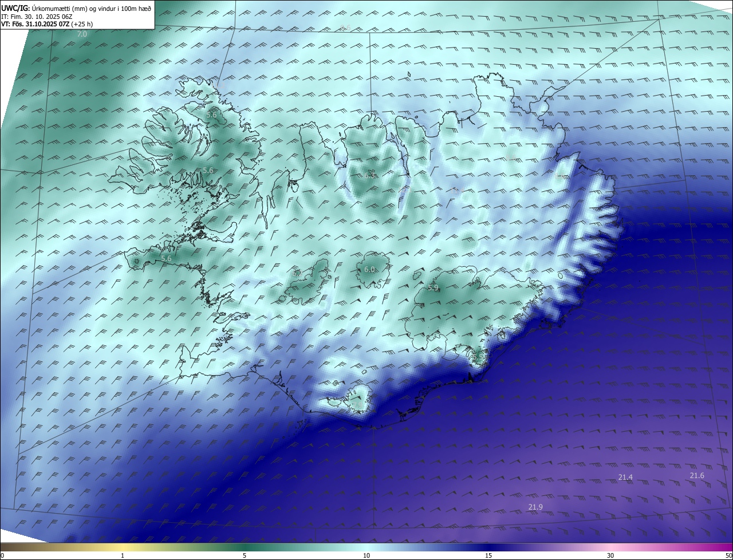This screenshot has width=733, height=560.
Task: Click the 5.9 value label on the largest glacier
Action: tap(433, 288)
